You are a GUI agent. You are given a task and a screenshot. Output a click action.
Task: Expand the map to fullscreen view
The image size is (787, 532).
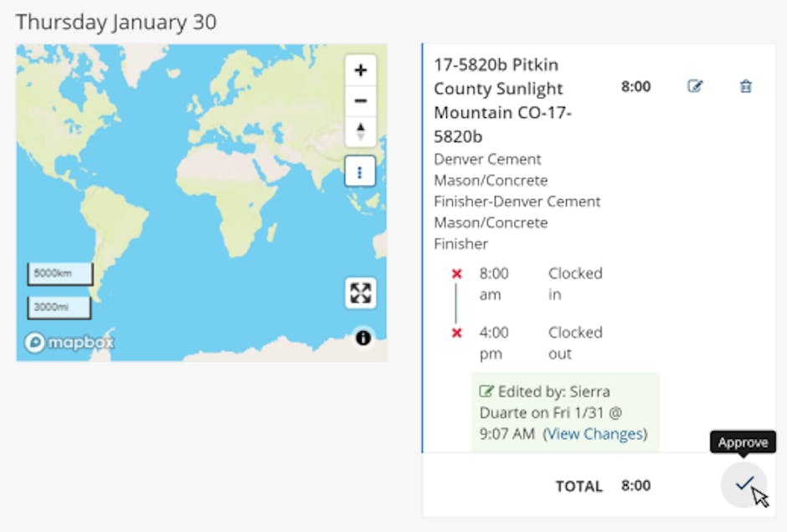point(359,293)
